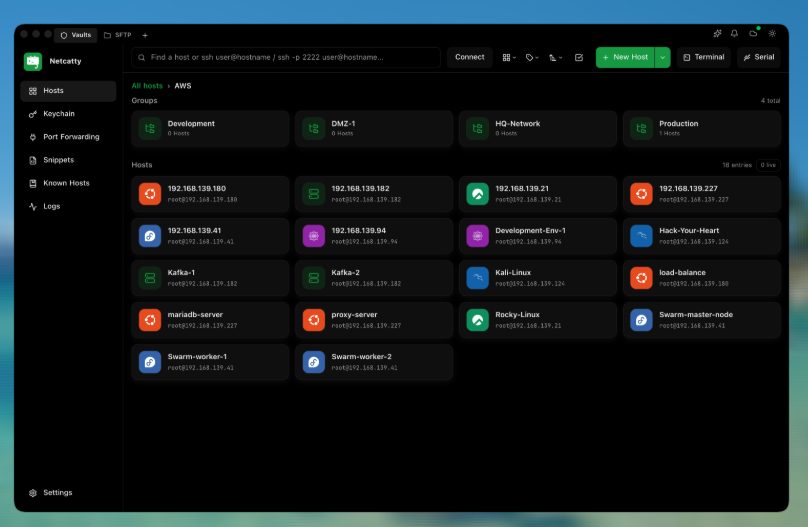Switch to the SFTP tab
Image resolution: width=808 pixels, height=527 pixels.
[117, 35]
